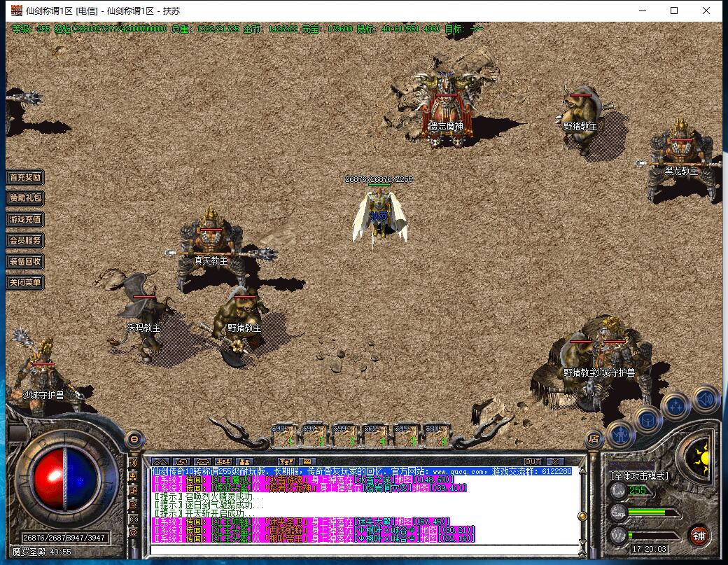Click the red HP half of the orb
Viewport: 728px width, 565px height.
point(49,478)
